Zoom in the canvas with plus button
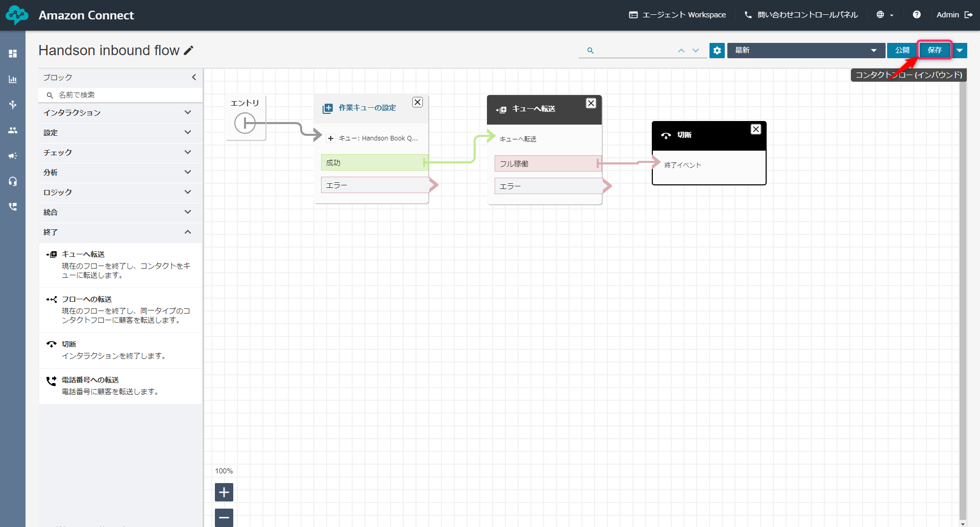This screenshot has height=527, width=980. coord(224,492)
